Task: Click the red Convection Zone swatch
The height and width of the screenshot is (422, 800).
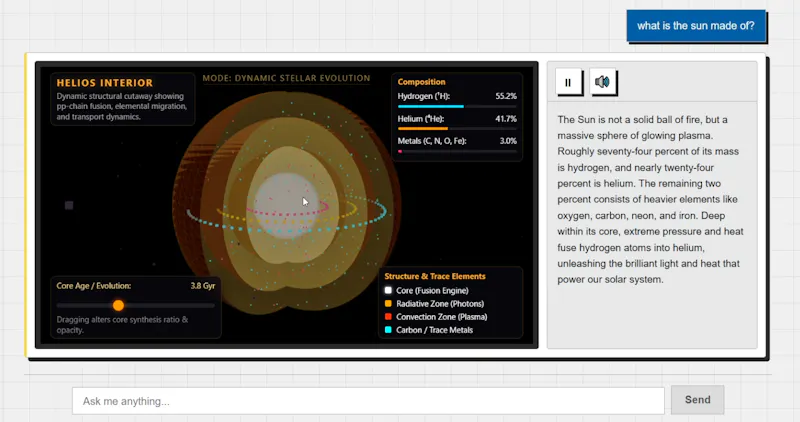Action: [388, 317]
